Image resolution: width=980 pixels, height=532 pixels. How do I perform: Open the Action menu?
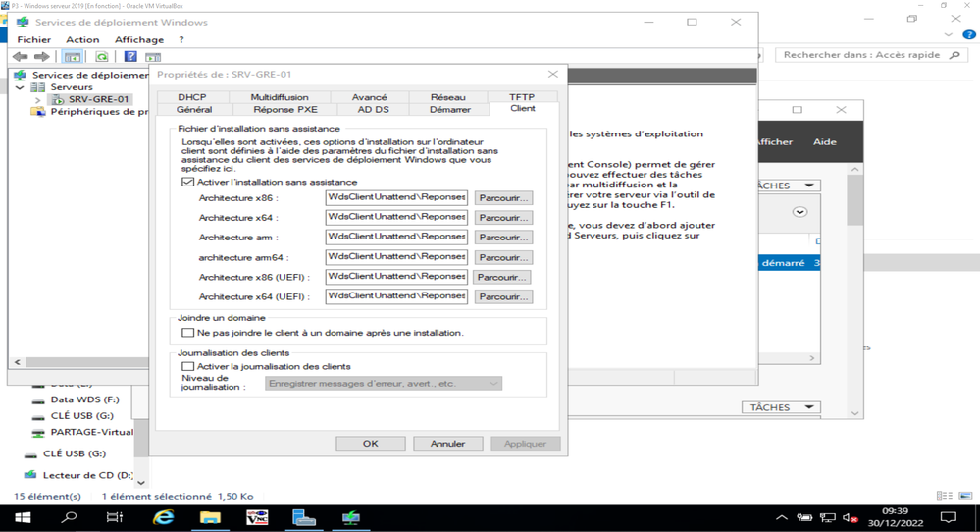point(82,39)
